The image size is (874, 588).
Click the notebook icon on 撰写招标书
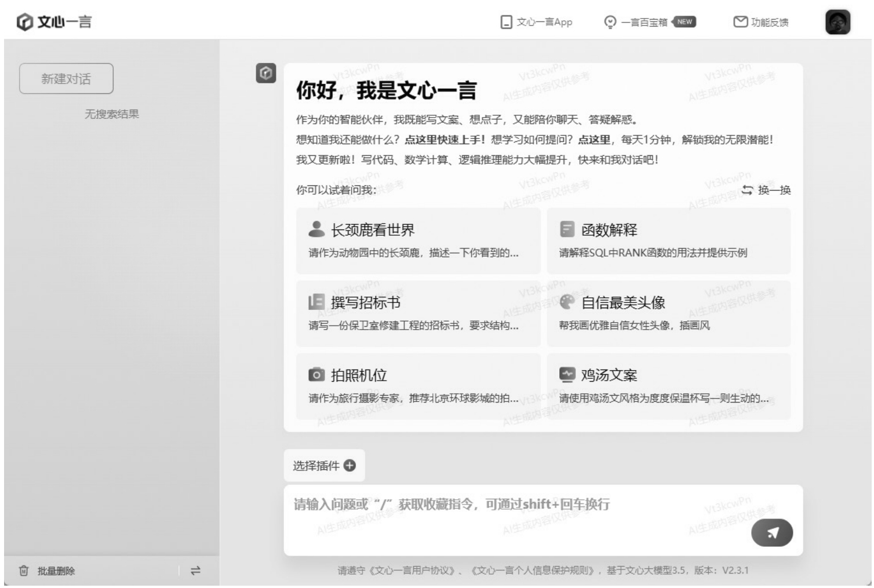point(316,302)
